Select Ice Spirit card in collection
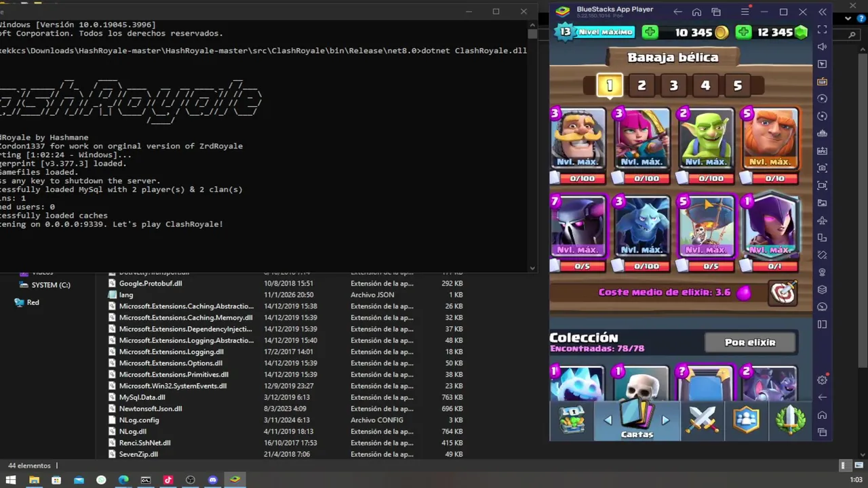The height and width of the screenshot is (488, 868). 578,383
